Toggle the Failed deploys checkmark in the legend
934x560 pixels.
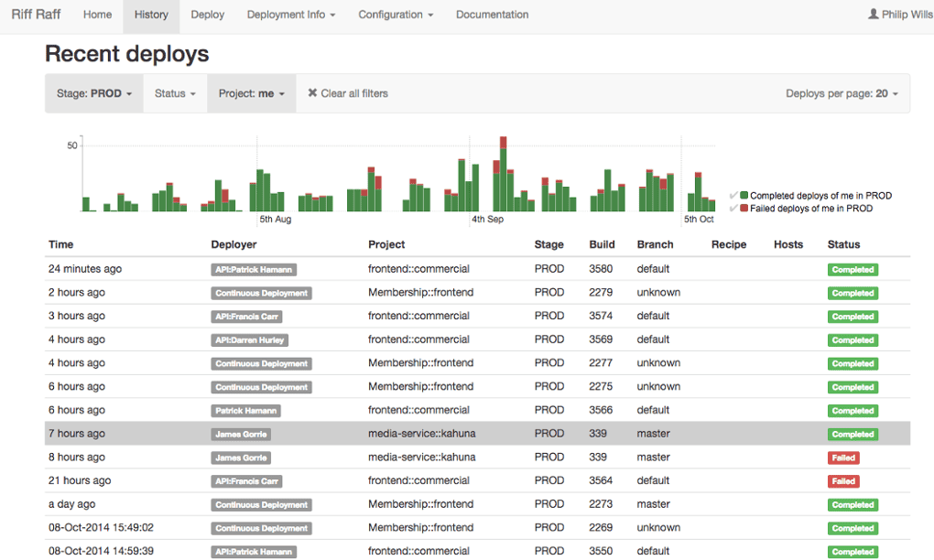point(733,209)
